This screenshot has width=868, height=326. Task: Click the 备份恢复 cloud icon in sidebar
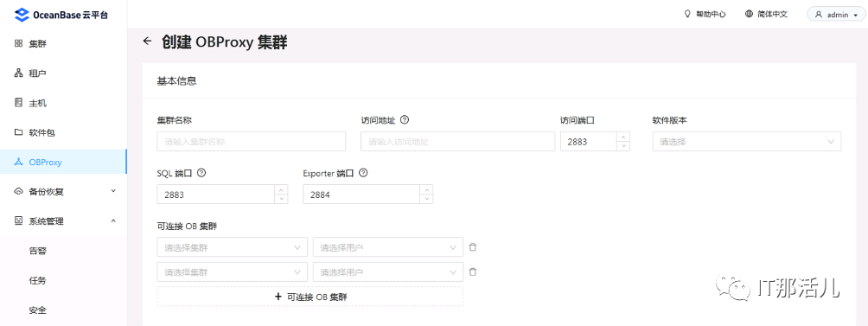(x=18, y=191)
